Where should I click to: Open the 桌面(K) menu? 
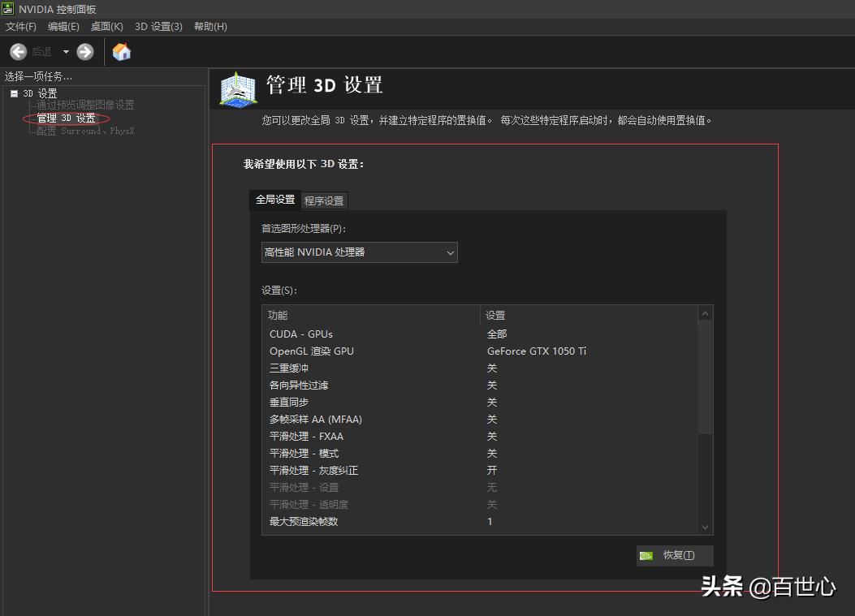(106, 26)
